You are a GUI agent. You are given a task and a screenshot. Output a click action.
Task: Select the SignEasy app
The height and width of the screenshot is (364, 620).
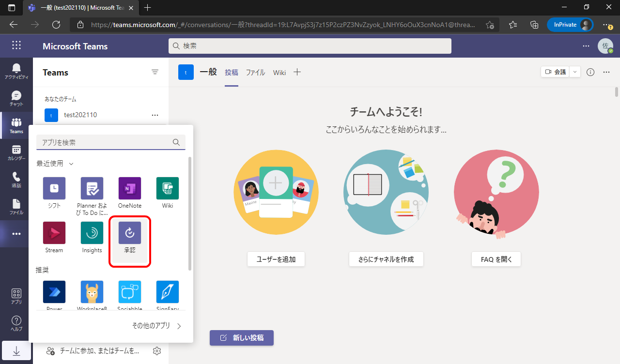pyautogui.click(x=168, y=295)
